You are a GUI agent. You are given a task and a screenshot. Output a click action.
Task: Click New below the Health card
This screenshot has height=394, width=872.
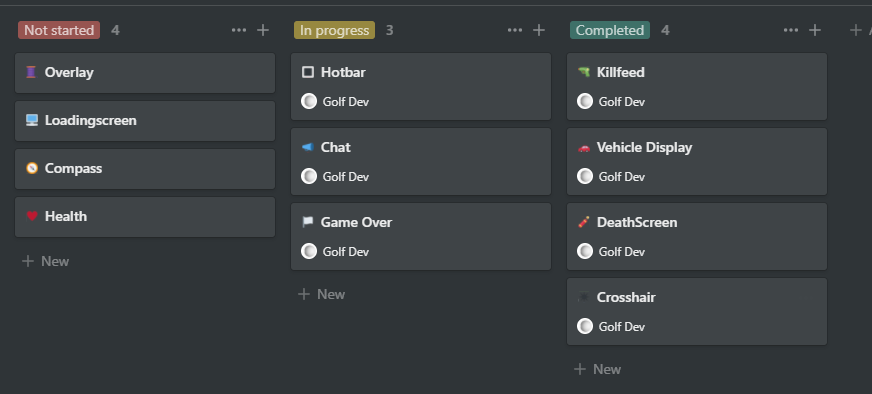tap(46, 261)
